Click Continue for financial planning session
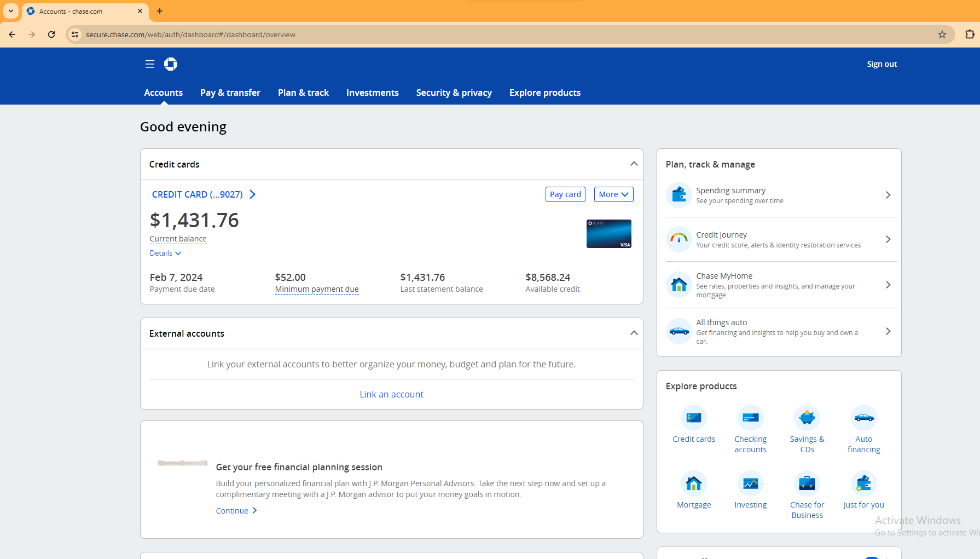980x559 pixels. [236, 511]
